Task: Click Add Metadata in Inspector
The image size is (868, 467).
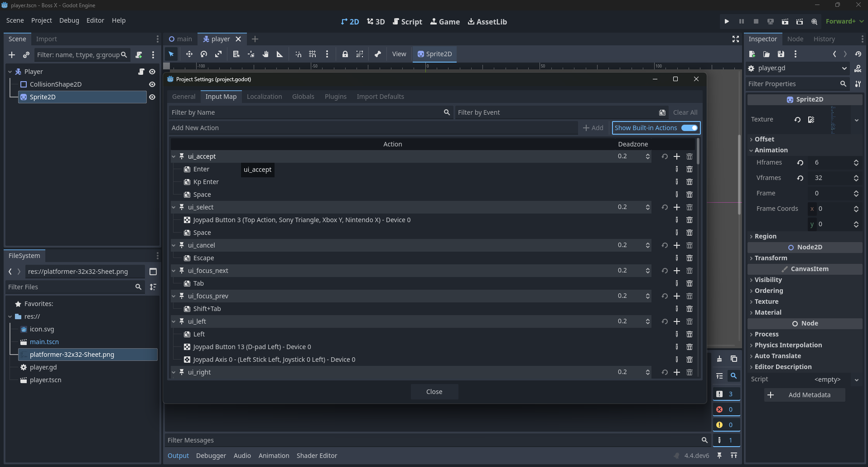Action: point(804,395)
